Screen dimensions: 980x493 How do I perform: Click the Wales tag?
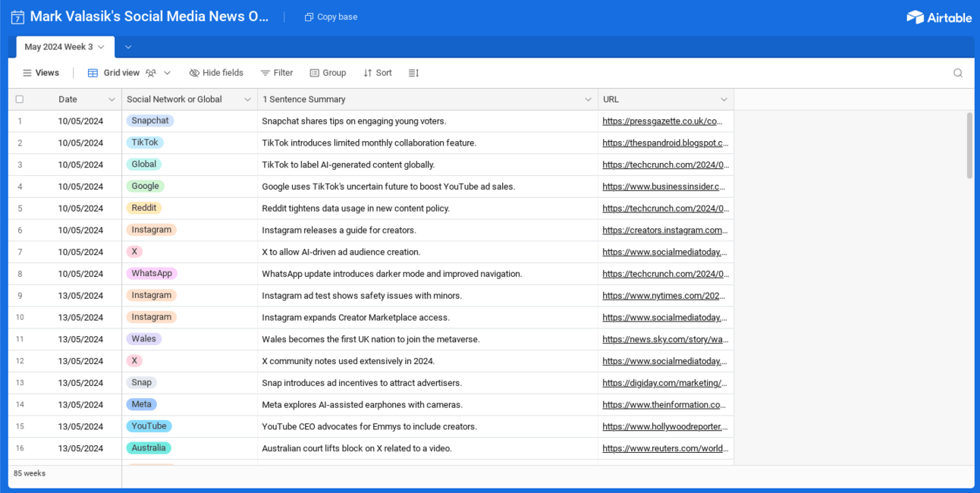(144, 339)
